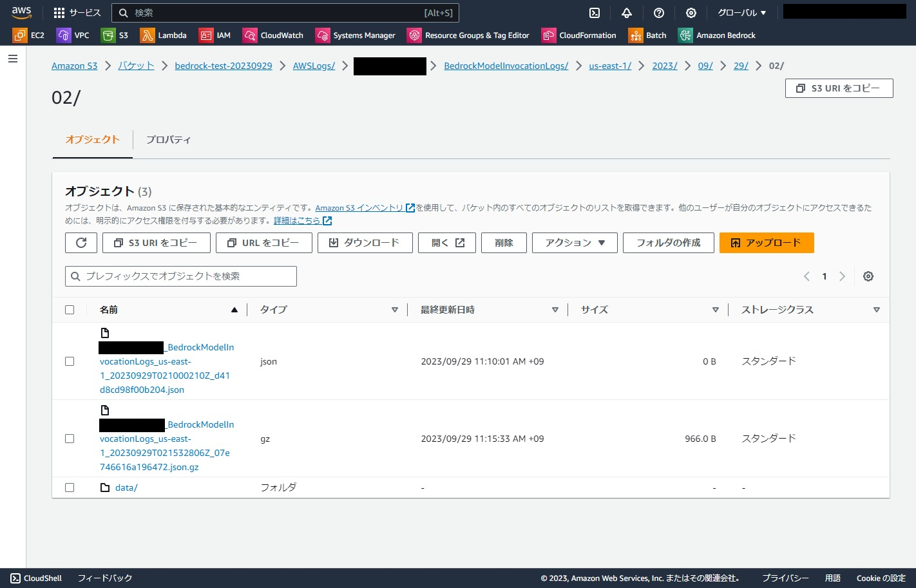The height and width of the screenshot is (588, 916).
Task: Open the AWS home logo
Action: (x=22, y=12)
